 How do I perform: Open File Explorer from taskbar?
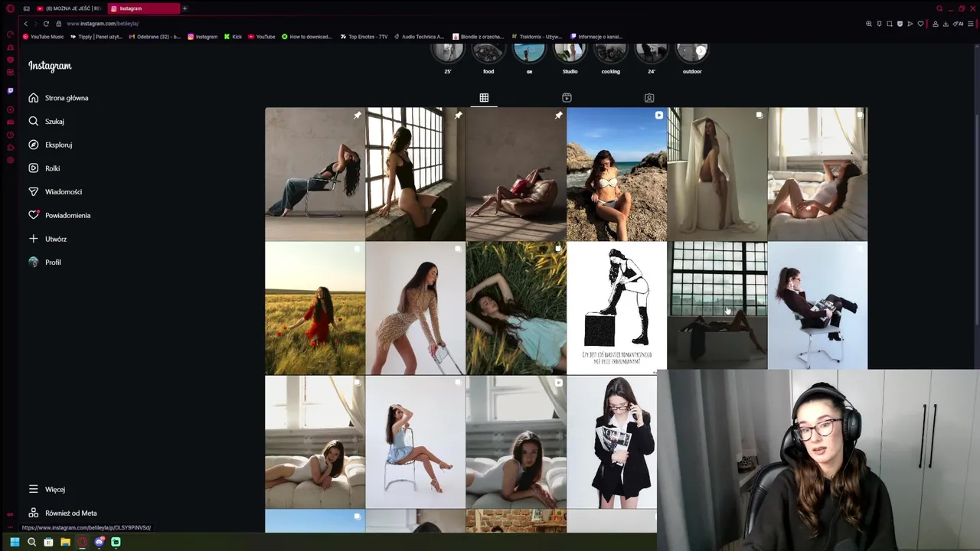point(65,542)
